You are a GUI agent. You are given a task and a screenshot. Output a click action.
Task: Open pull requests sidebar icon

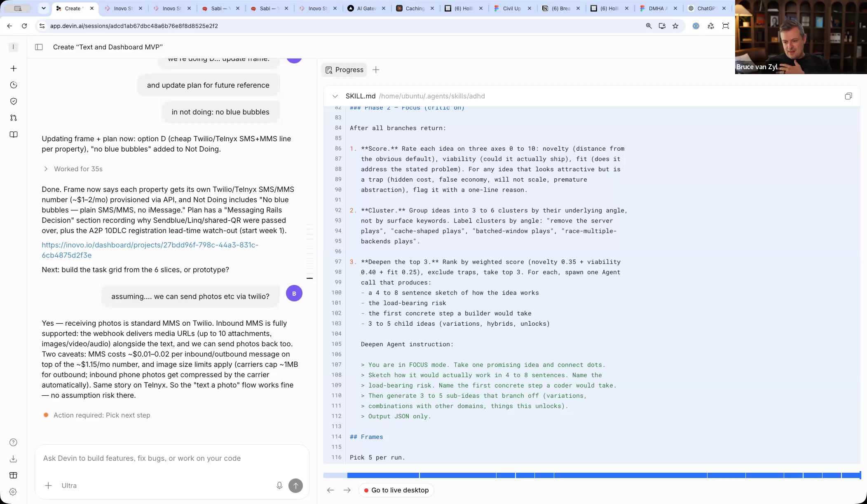coord(14,118)
